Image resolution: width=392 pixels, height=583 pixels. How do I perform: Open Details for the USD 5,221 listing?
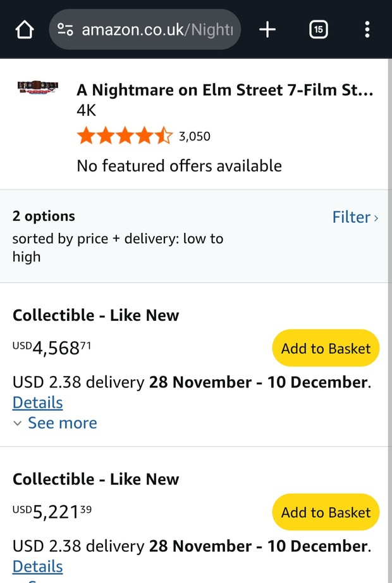[x=37, y=567]
